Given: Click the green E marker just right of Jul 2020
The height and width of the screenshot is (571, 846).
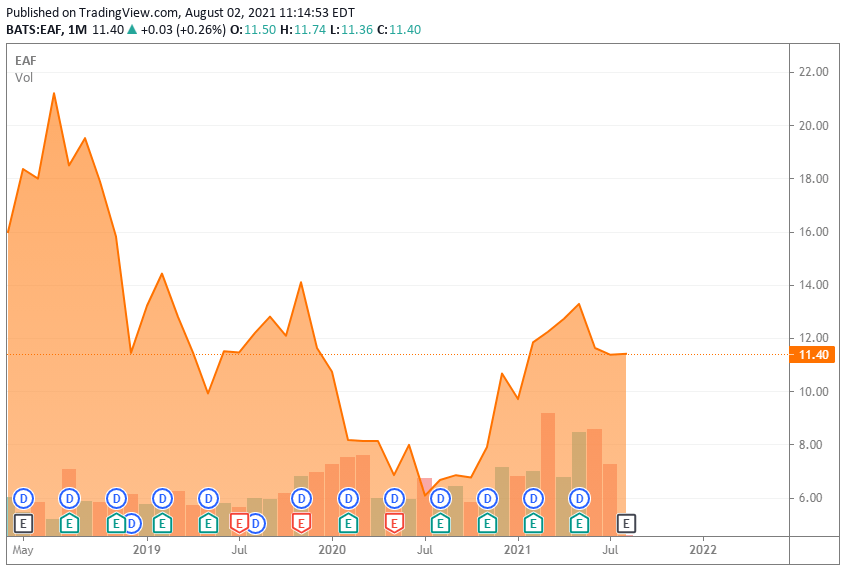Looking at the screenshot, I should tap(440, 523).
